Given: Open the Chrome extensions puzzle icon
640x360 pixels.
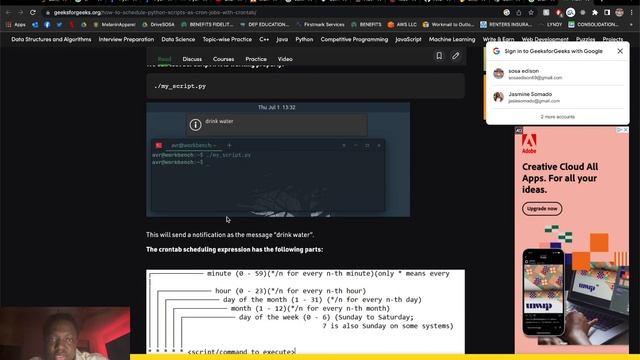Looking at the screenshot, I should (x=595, y=13).
